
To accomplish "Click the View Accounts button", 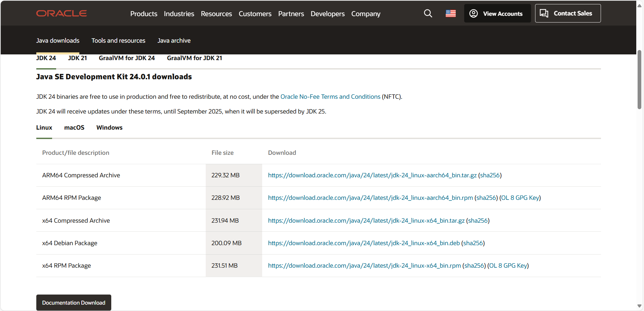I will (x=497, y=13).
